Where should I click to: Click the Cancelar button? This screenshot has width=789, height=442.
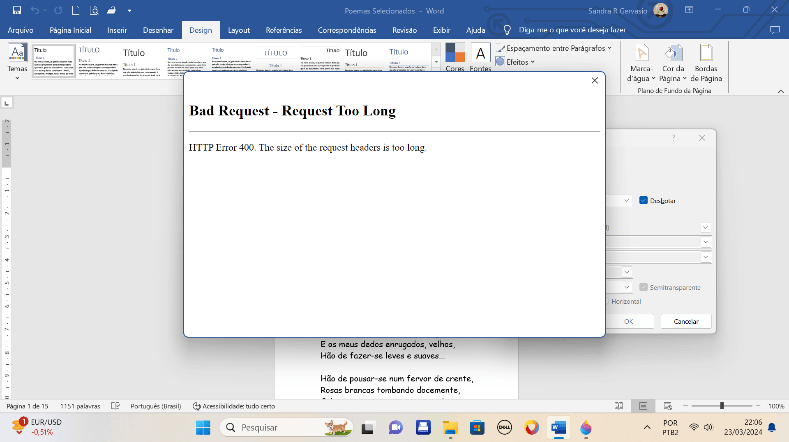point(685,321)
